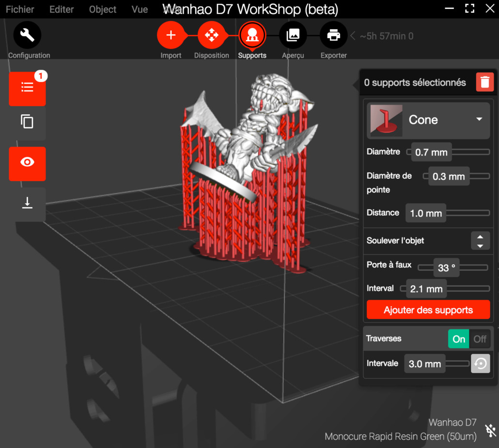499x448 pixels.
Task: Select the Supports step icon
Action: [252, 35]
